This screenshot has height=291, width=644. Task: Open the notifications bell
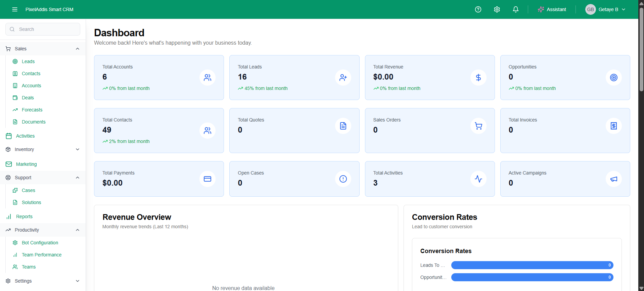(516, 9)
